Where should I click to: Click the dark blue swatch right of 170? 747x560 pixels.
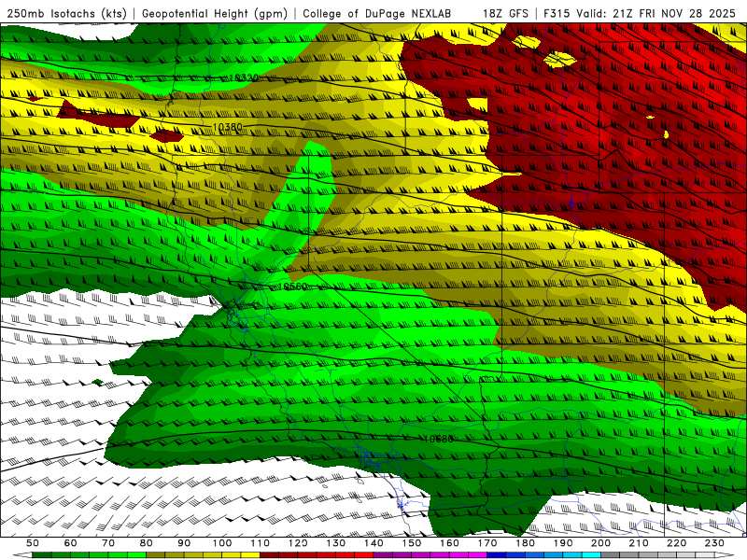(497, 555)
